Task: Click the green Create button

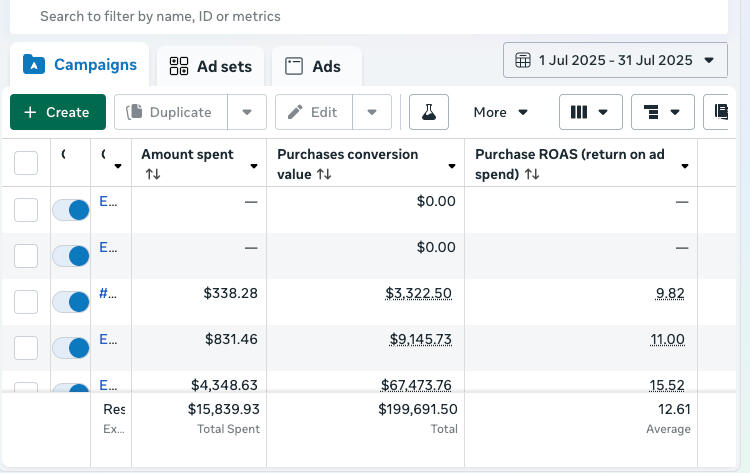Action: click(x=57, y=112)
